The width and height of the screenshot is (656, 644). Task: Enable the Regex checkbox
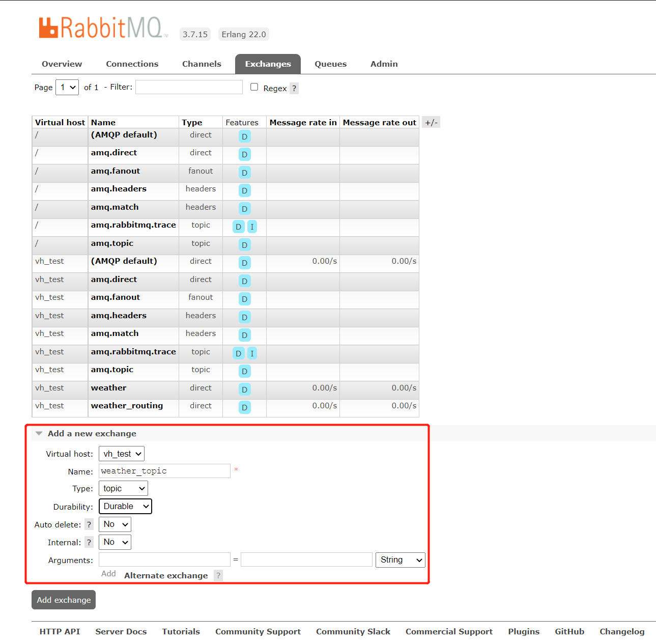coord(254,87)
